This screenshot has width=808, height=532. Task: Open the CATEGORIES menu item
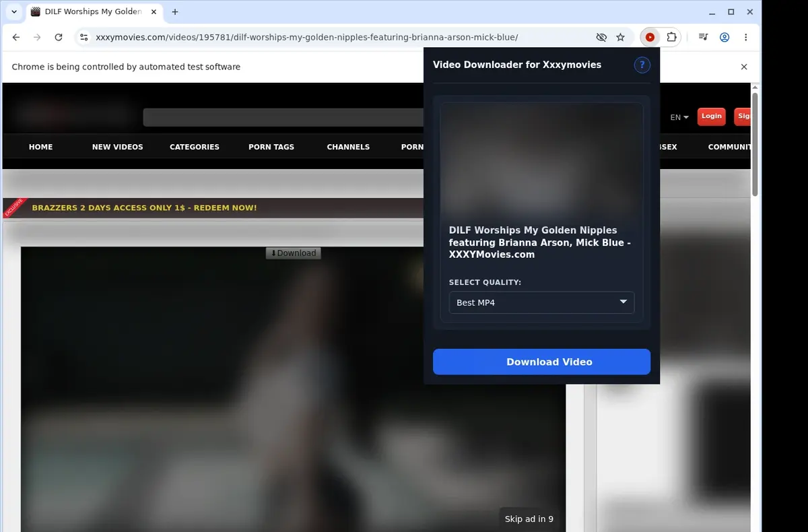195,147
